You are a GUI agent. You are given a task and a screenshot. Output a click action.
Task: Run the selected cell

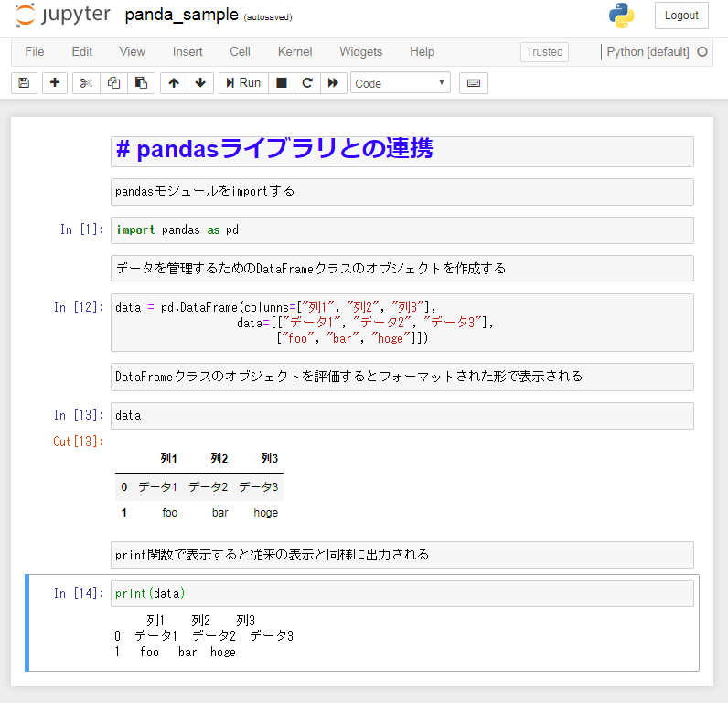point(243,83)
